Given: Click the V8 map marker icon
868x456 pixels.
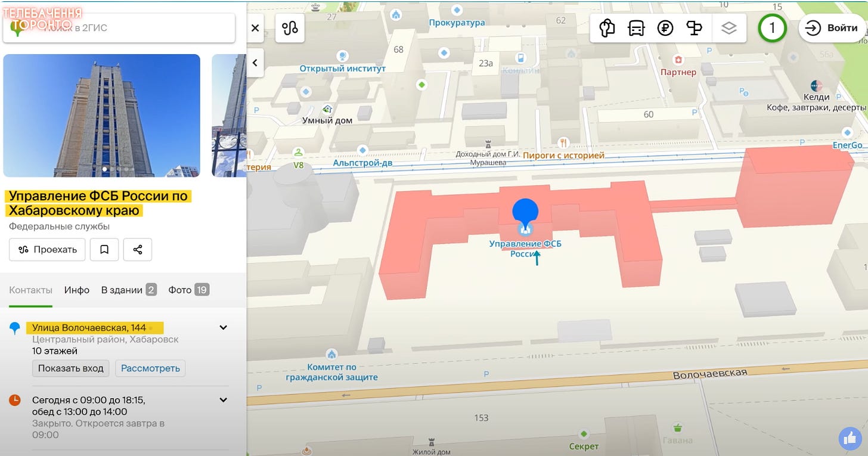Looking at the screenshot, I should point(299,153).
